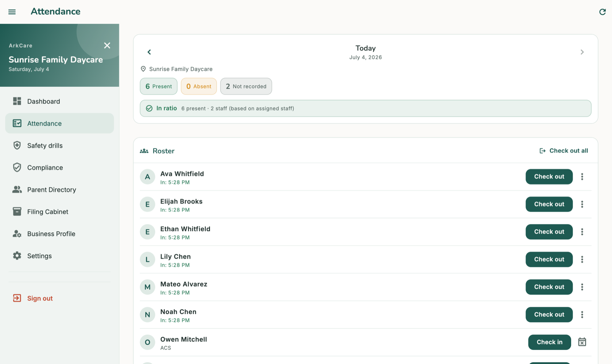Open more options for Ava Whitfield
Screen dimensions: 612x364
582,177
